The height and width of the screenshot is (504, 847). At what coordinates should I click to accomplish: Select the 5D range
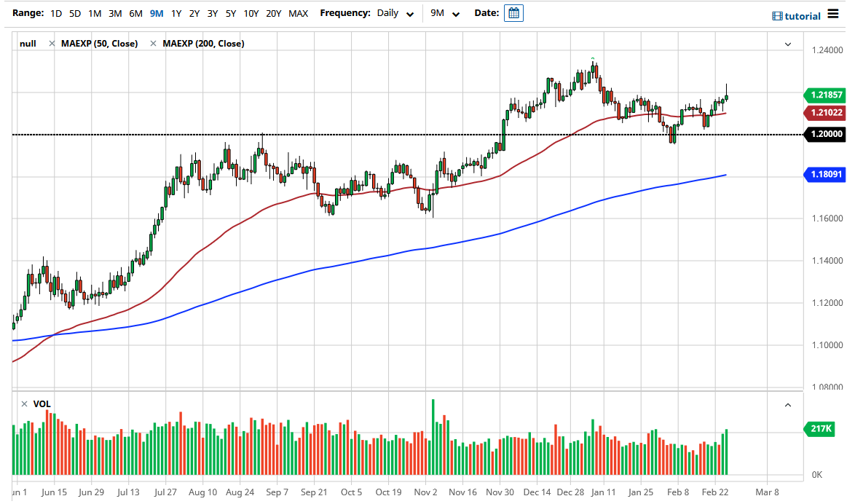(75, 14)
